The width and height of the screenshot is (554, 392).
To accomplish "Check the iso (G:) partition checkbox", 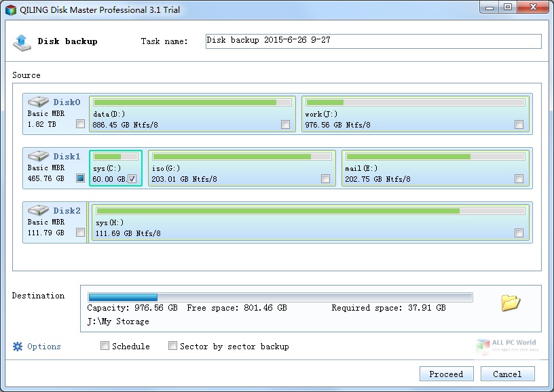I will 325,179.
